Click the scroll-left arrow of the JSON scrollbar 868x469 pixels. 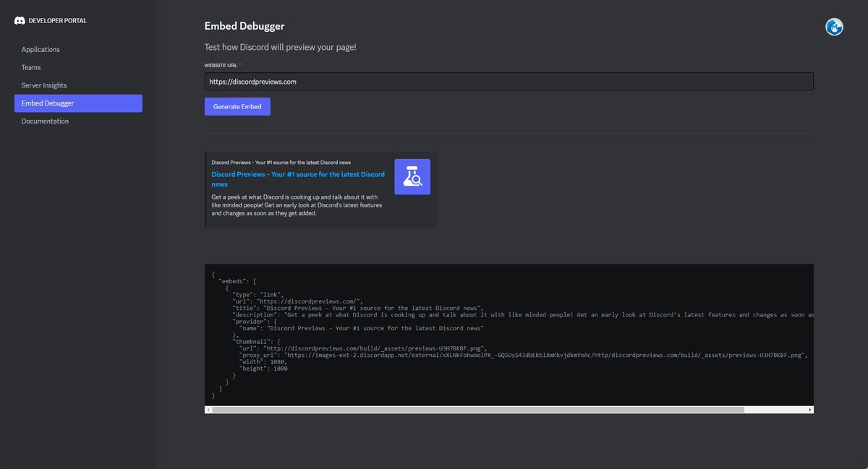pos(208,410)
